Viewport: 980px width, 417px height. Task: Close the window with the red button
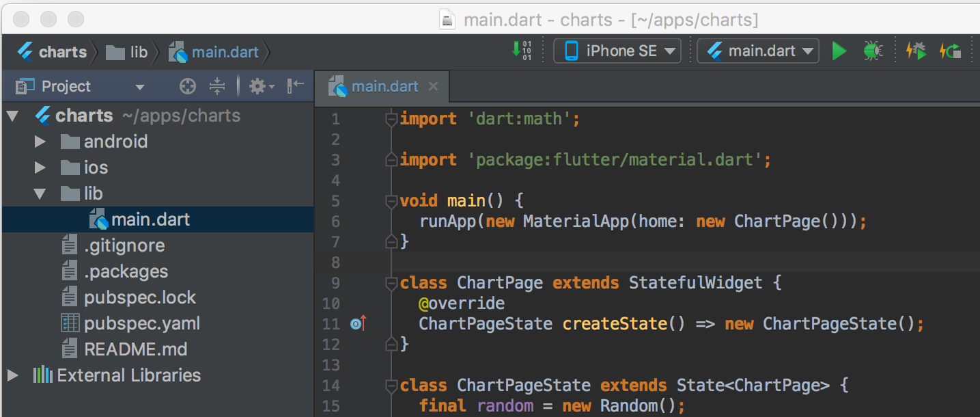point(21,19)
